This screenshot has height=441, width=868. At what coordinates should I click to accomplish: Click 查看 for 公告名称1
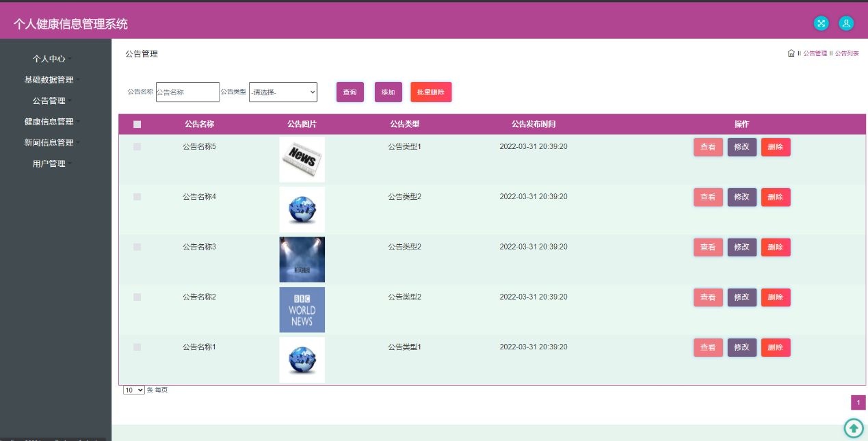coord(708,347)
